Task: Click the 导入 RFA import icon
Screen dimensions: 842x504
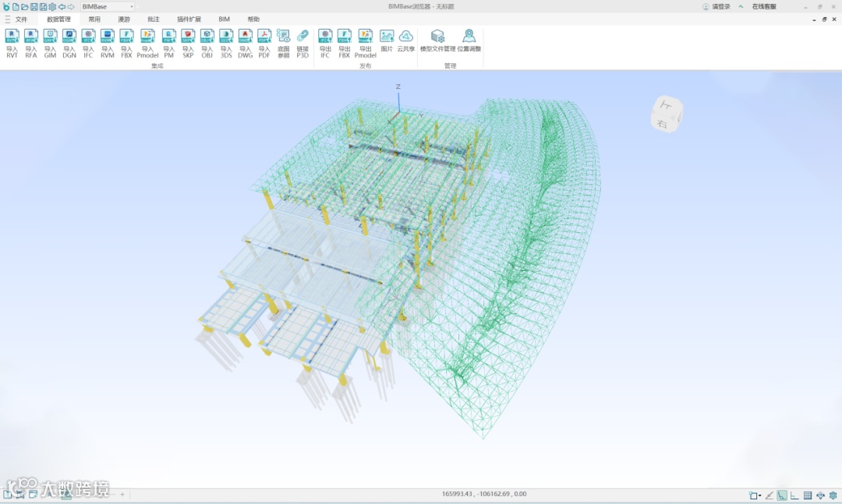Action: pyautogui.click(x=31, y=44)
